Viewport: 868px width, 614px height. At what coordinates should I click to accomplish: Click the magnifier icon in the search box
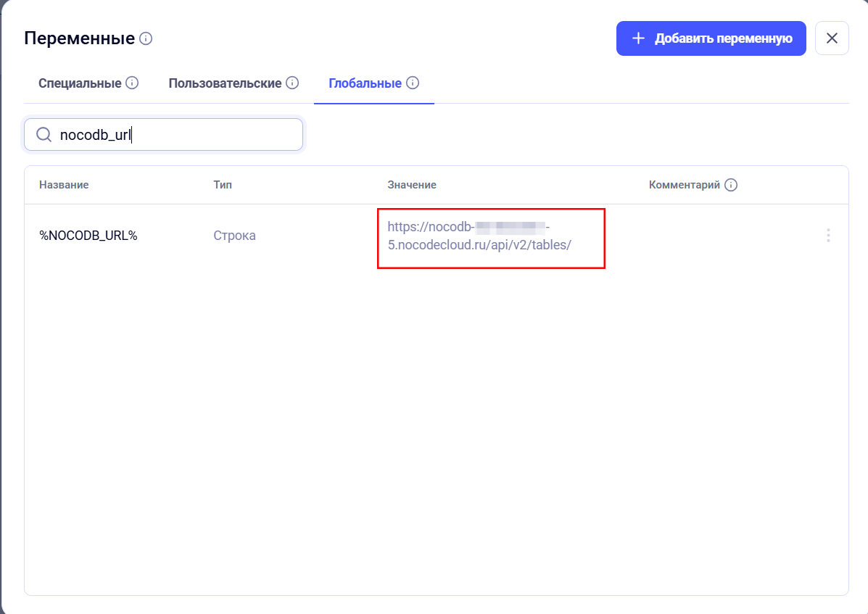click(44, 135)
